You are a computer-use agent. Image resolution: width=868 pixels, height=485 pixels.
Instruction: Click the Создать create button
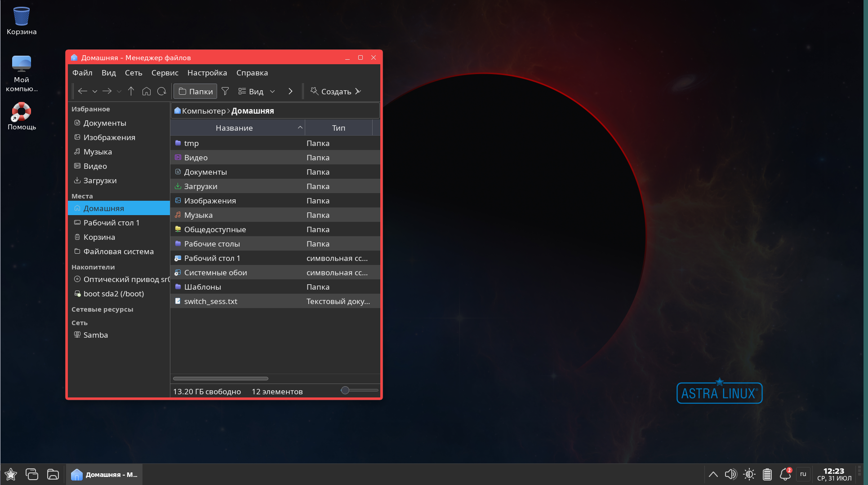(x=331, y=91)
